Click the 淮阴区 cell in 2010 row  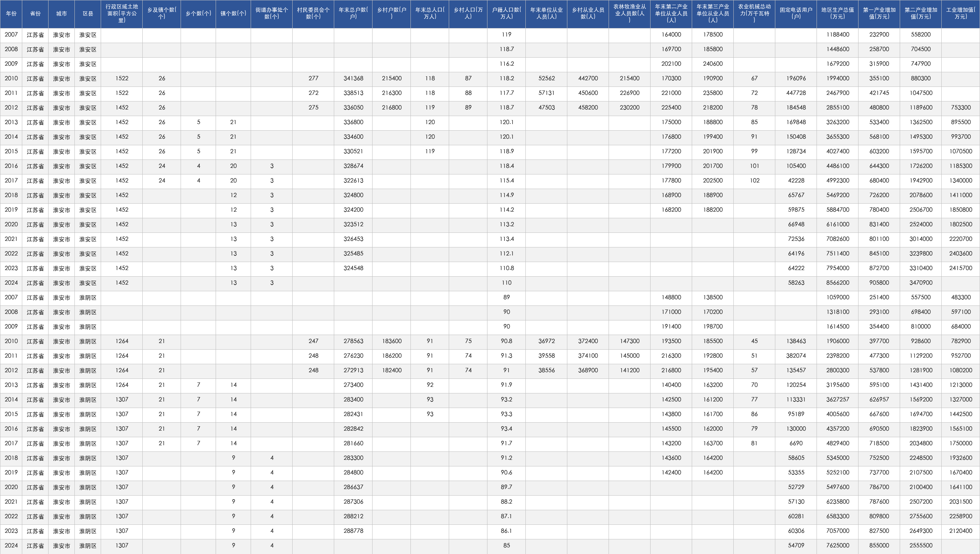[x=88, y=341]
